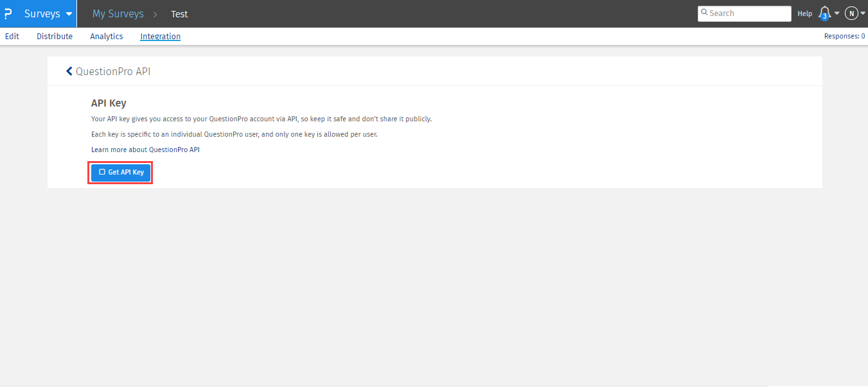
Task: Switch to the Edit tab
Action: click(x=12, y=37)
